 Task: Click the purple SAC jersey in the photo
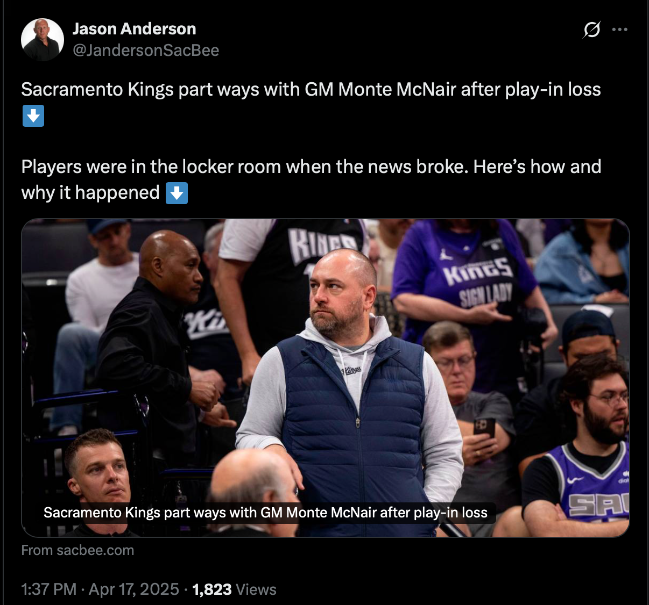point(588,484)
